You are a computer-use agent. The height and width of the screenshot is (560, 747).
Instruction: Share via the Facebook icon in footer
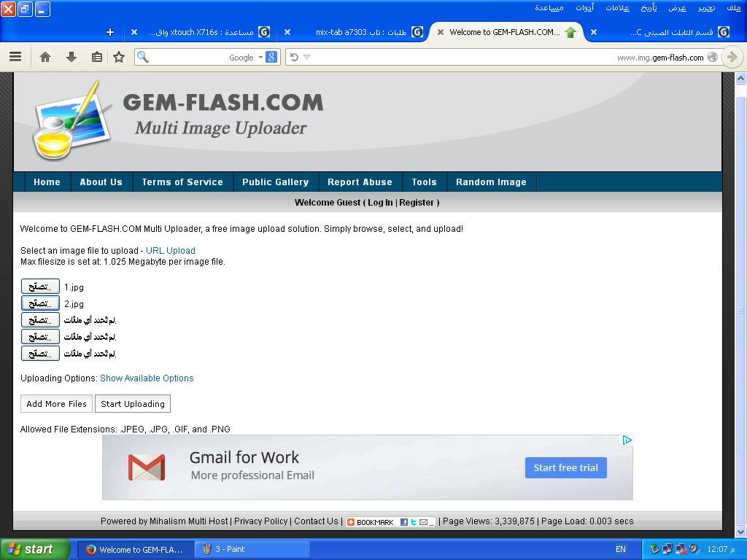pyautogui.click(x=404, y=522)
